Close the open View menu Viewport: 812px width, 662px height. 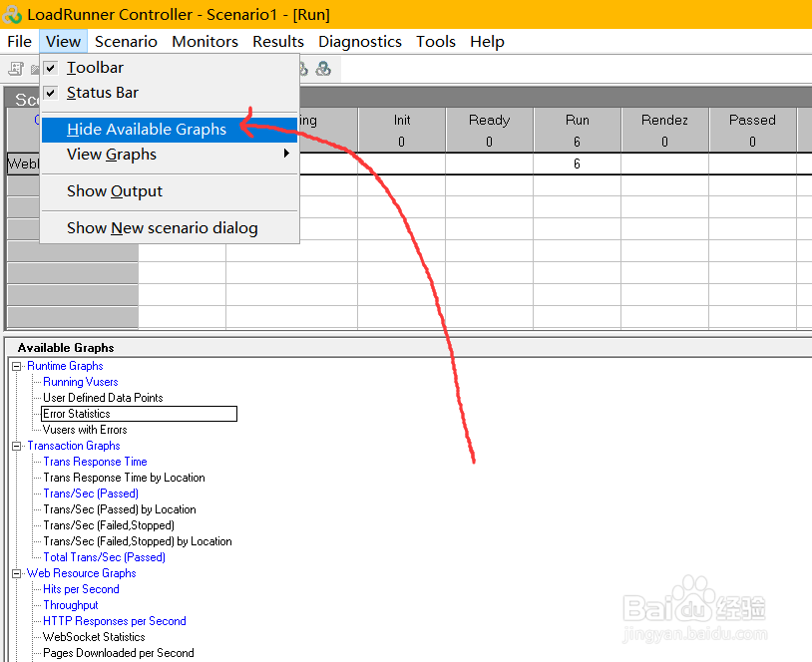click(x=63, y=42)
